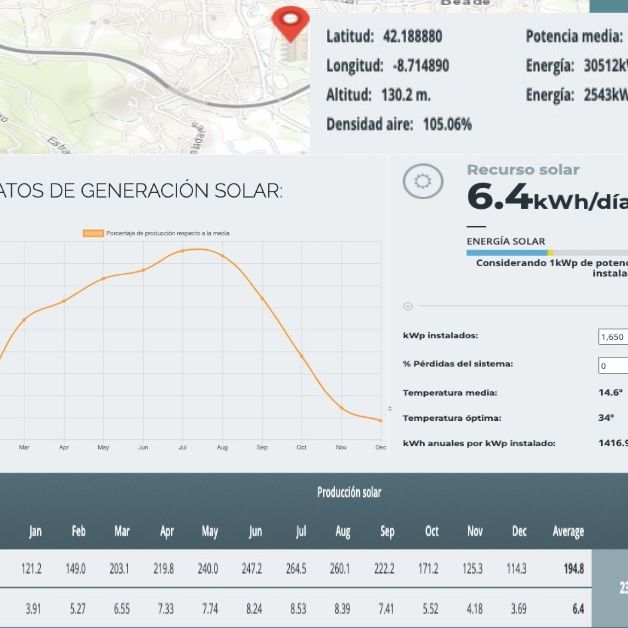Click the daily value 8.53 for July
Screen dimensions: 628x628
coord(298,609)
